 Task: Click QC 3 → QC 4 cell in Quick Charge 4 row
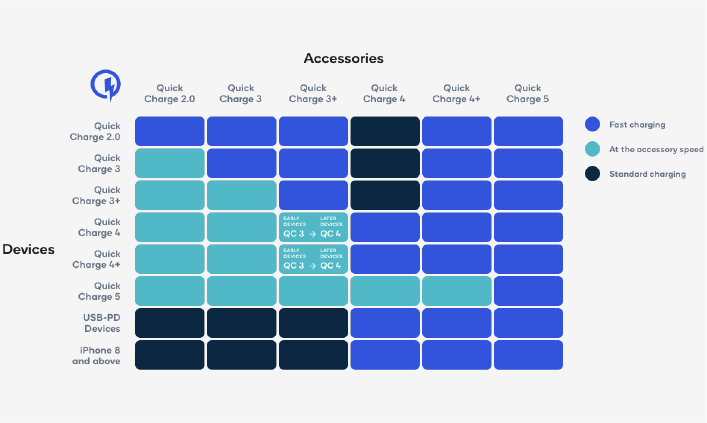click(313, 227)
